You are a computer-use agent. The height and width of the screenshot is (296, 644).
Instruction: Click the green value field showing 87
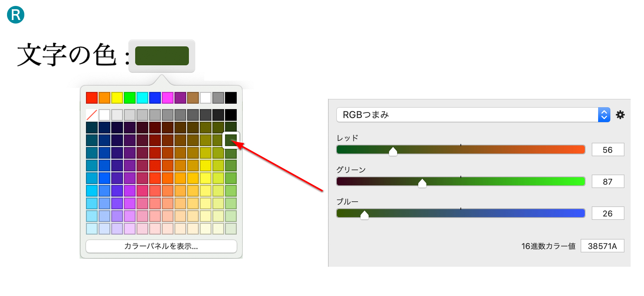coord(607,182)
